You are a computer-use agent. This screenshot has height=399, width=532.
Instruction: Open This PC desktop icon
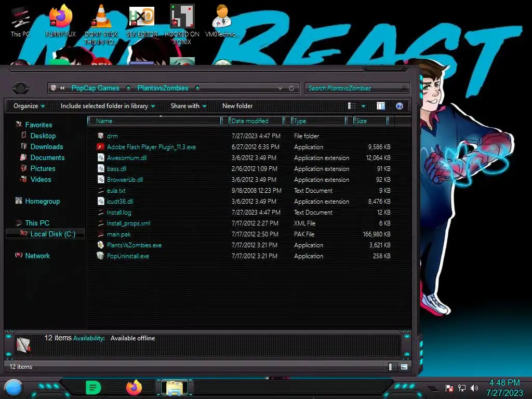coord(20,22)
